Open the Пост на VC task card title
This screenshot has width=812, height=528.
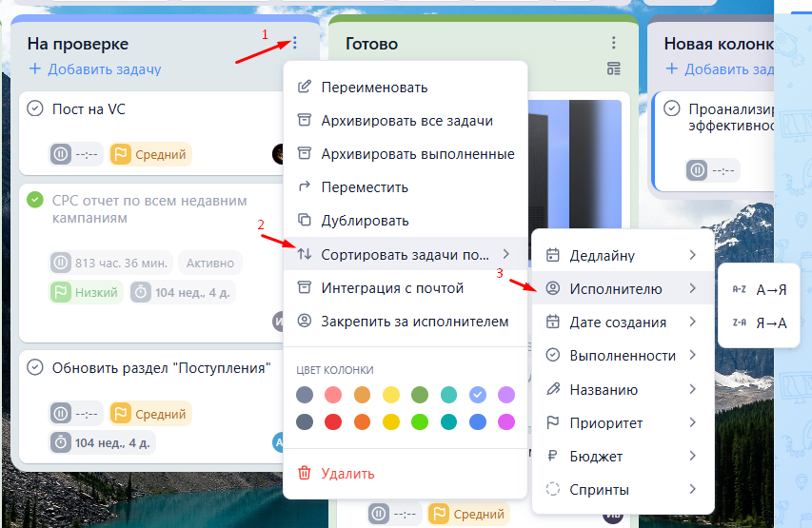click(x=89, y=109)
